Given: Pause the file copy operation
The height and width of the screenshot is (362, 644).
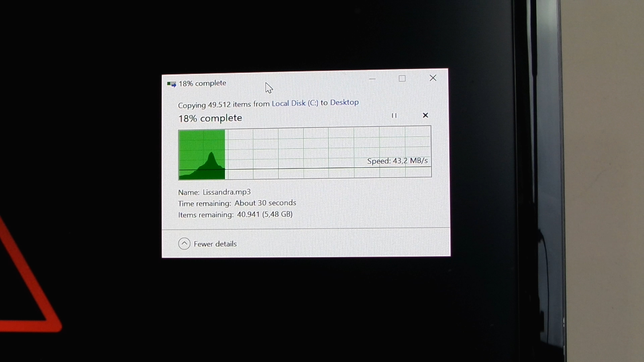Looking at the screenshot, I should 394,116.
